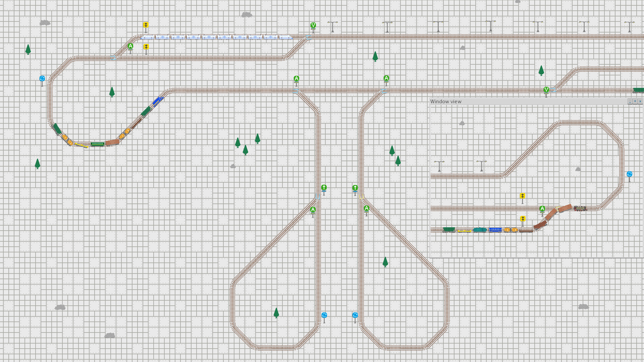The width and height of the screenshot is (644, 362).
Task: Click the green A signal below the white train's front
Action: 130,46
